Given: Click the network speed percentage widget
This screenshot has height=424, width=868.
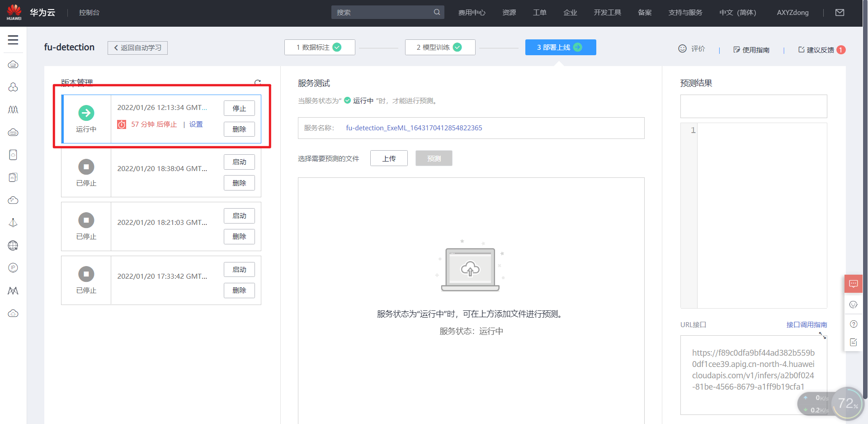Looking at the screenshot, I should pyautogui.click(x=848, y=403).
